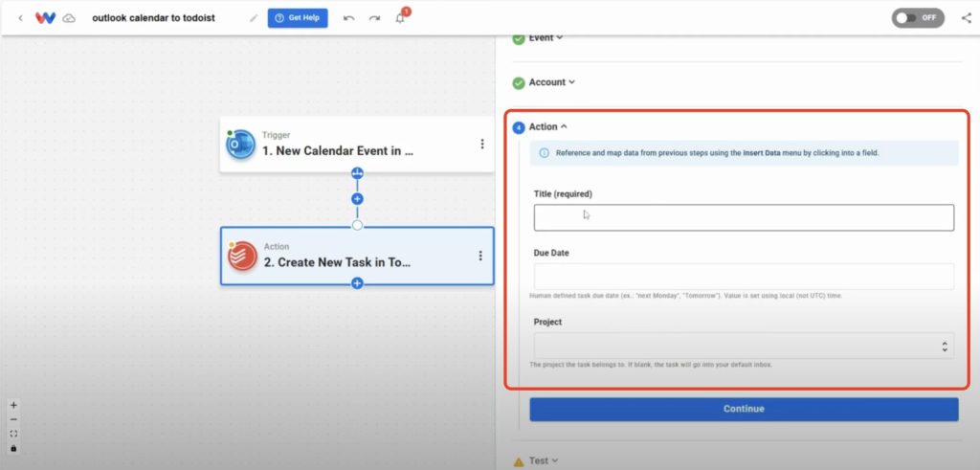Add a branch with paths icon
The width and height of the screenshot is (980, 470).
pyautogui.click(x=357, y=173)
